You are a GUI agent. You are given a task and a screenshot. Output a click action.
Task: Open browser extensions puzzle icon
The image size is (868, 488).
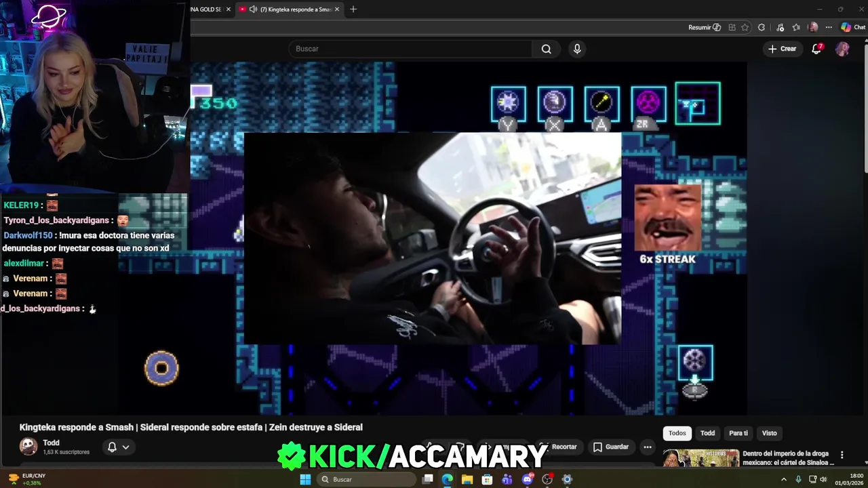pyautogui.click(x=762, y=27)
